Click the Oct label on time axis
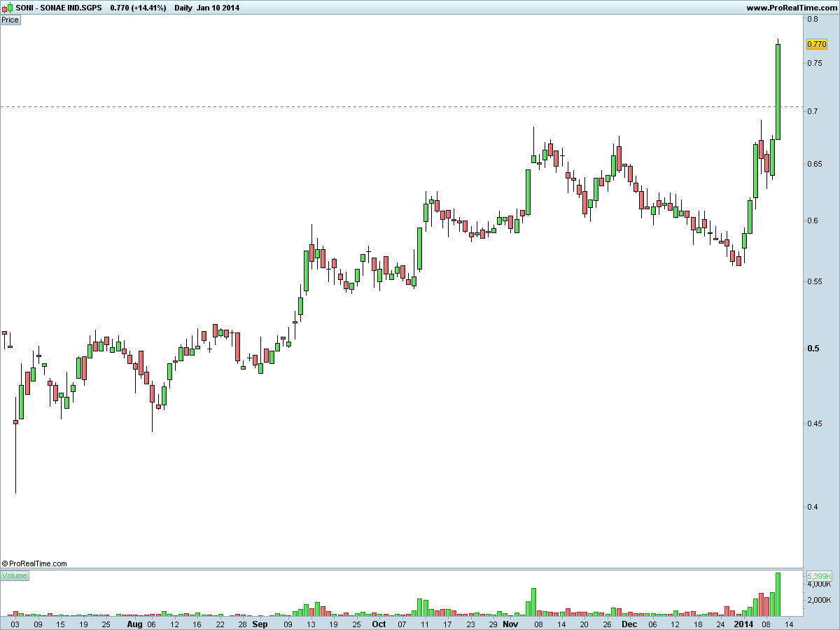 pos(379,624)
